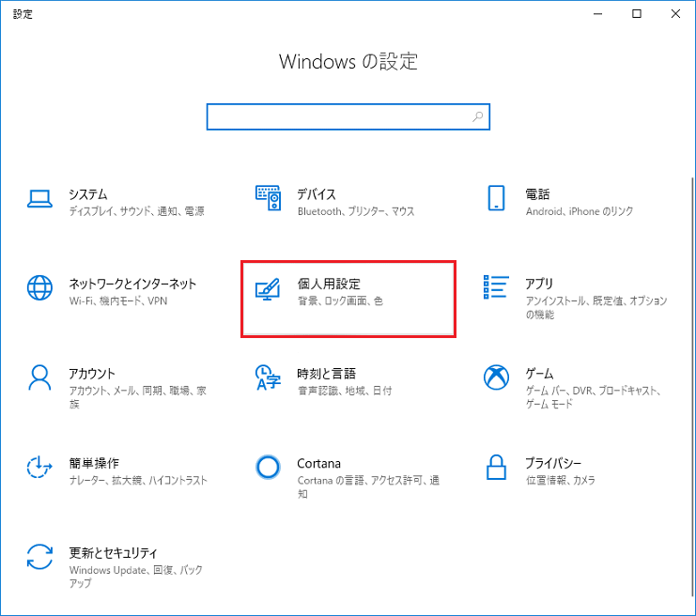Open ネットワークとインターネット title
This screenshot has width=696, height=616.
(x=132, y=284)
